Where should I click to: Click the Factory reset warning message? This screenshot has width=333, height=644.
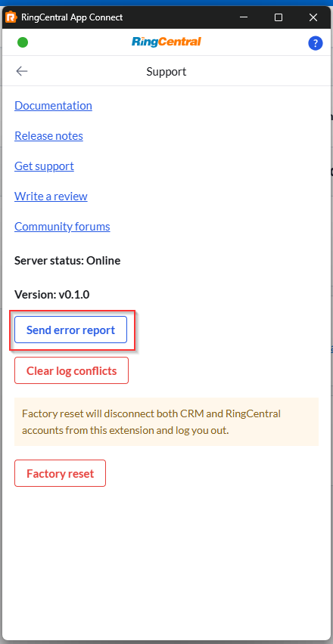click(166, 422)
